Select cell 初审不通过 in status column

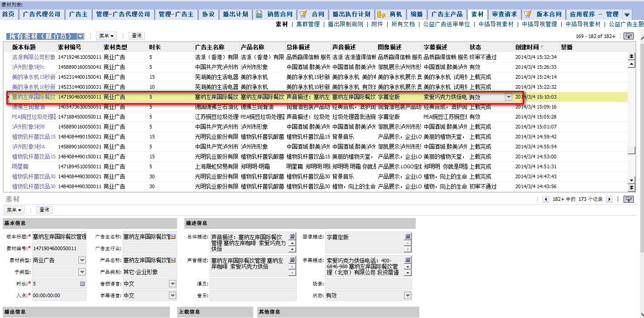point(483,186)
